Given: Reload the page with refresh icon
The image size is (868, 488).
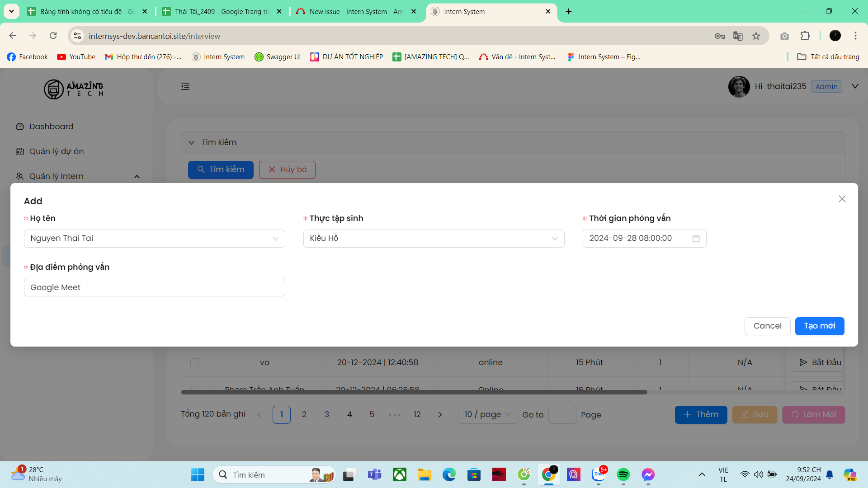Looking at the screenshot, I should point(53,36).
